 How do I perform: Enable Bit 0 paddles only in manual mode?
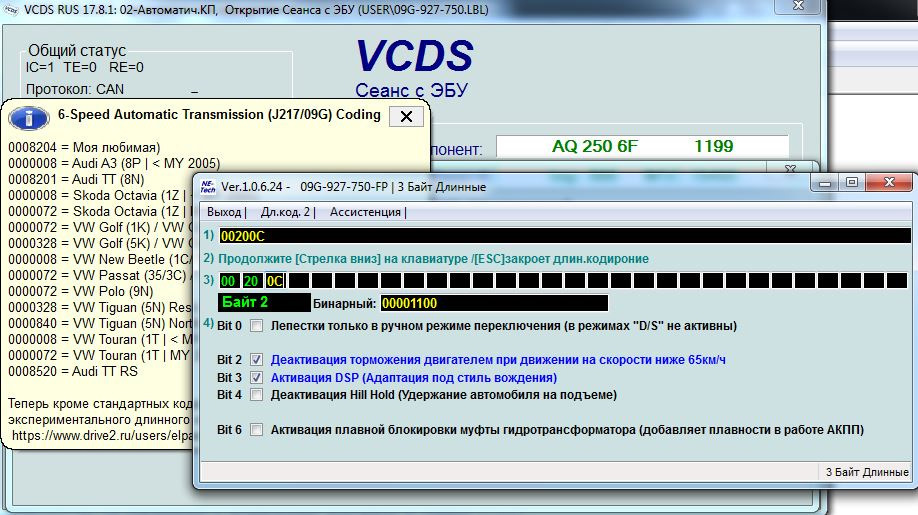pos(256,326)
